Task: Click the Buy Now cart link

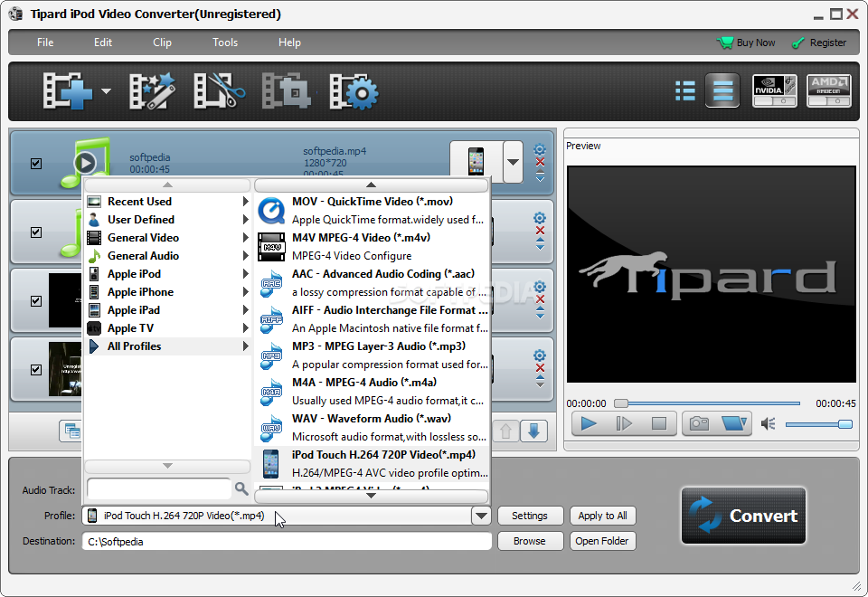Action: coord(746,43)
